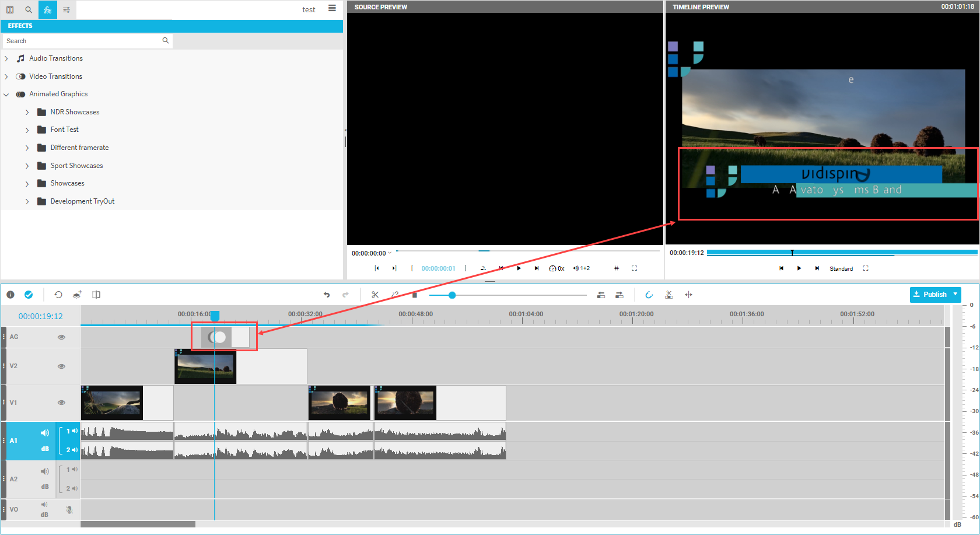Expand the Audio Transitions category

pos(6,59)
